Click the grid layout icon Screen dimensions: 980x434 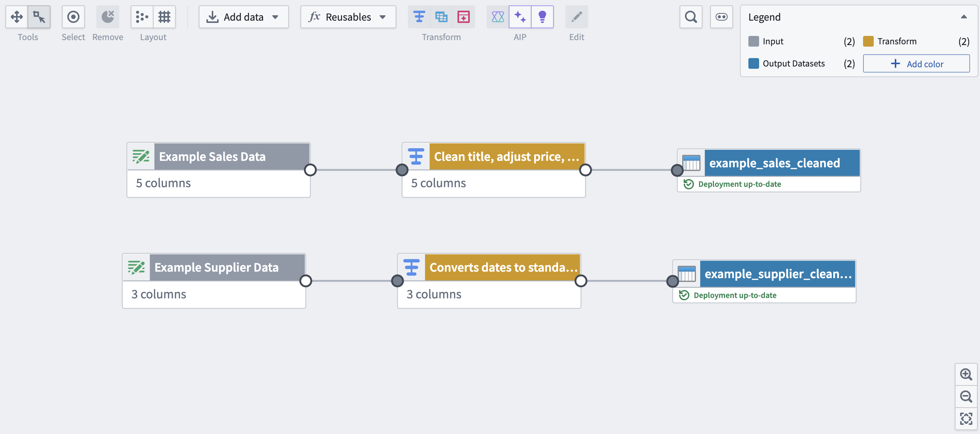click(x=164, y=17)
